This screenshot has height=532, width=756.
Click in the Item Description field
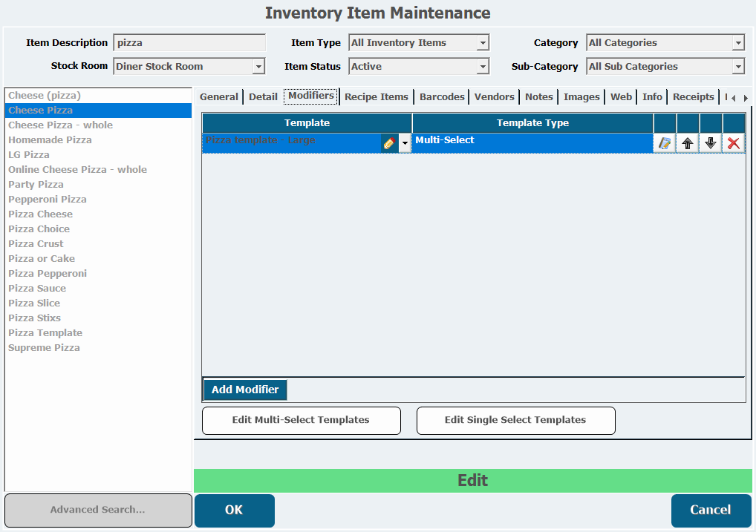(x=189, y=43)
